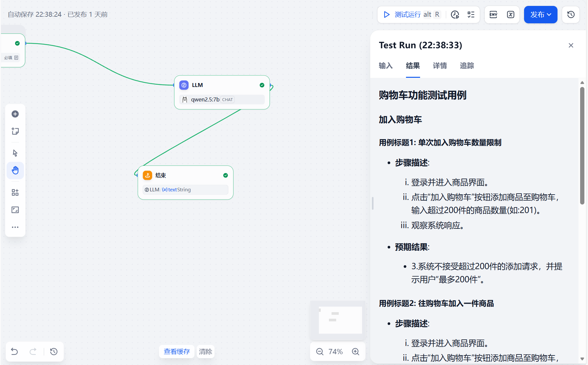588x365 pixels.
Task: Click the export image icon in sidebar
Action: click(x=15, y=210)
